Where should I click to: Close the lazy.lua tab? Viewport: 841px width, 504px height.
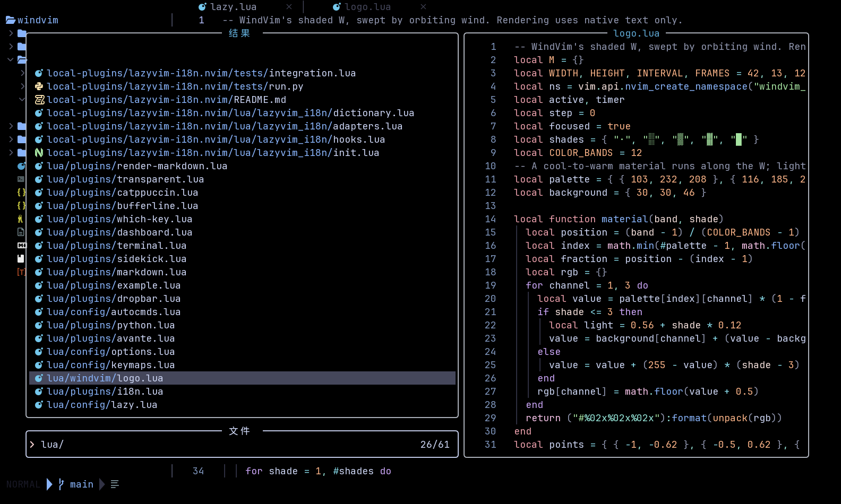tap(289, 7)
